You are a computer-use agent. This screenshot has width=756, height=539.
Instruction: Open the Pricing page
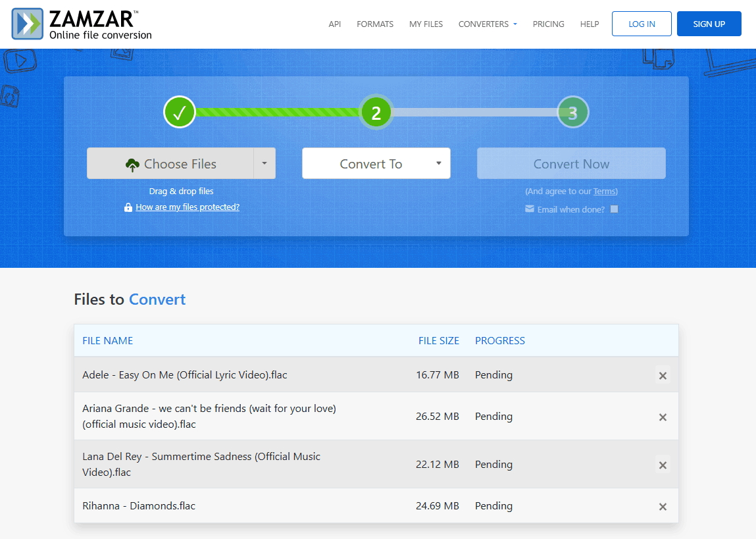point(548,24)
